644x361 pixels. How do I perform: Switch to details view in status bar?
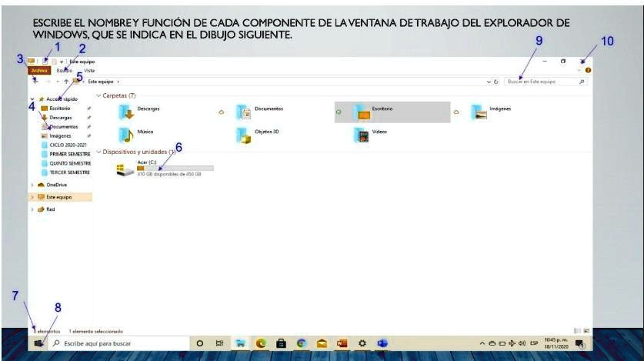click(577, 331)
